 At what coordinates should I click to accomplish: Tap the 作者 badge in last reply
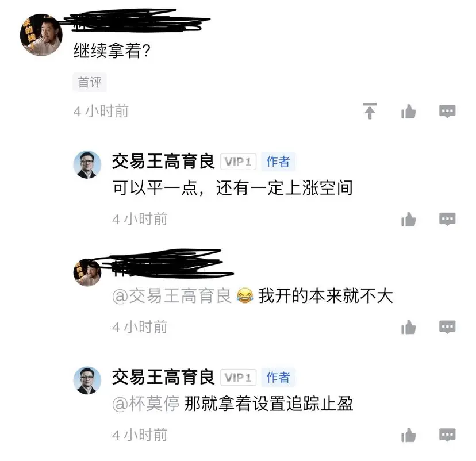pyautogui.click(x=278, y=378)
